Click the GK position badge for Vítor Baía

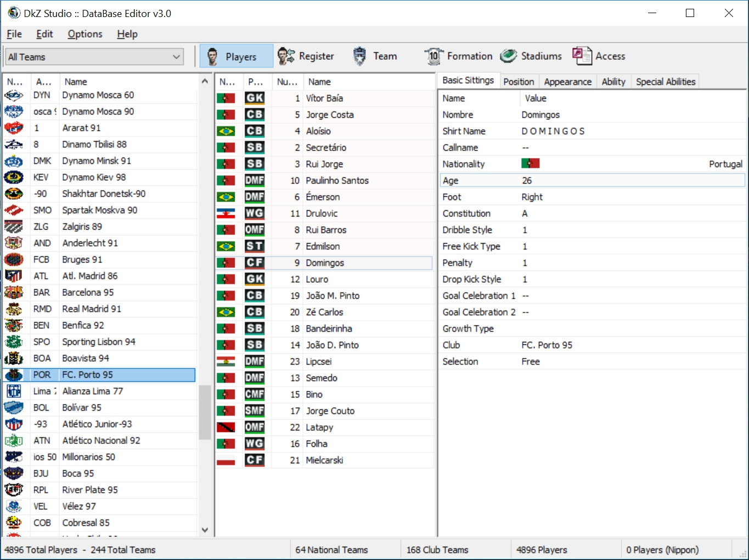click(x=255, y=98)
